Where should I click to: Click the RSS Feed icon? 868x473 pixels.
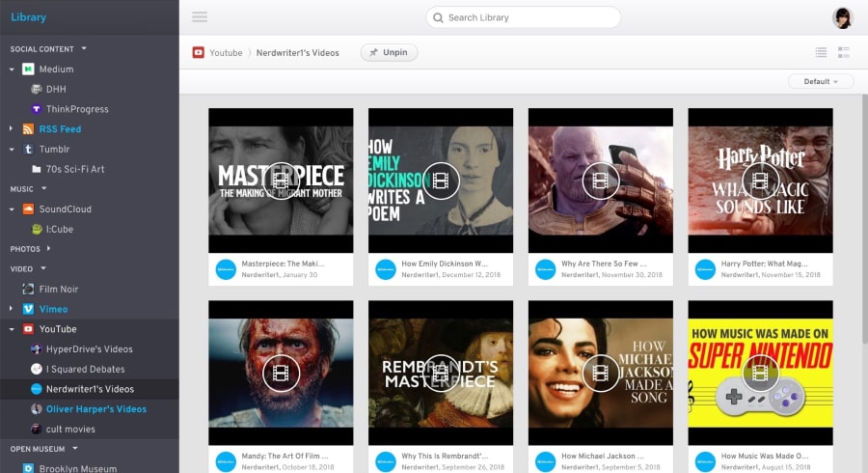(x=28, y=129)
